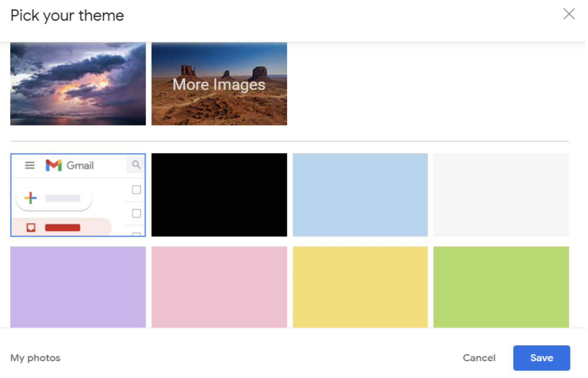Choose the default Gmail theme preview

(x=78, y=195)
